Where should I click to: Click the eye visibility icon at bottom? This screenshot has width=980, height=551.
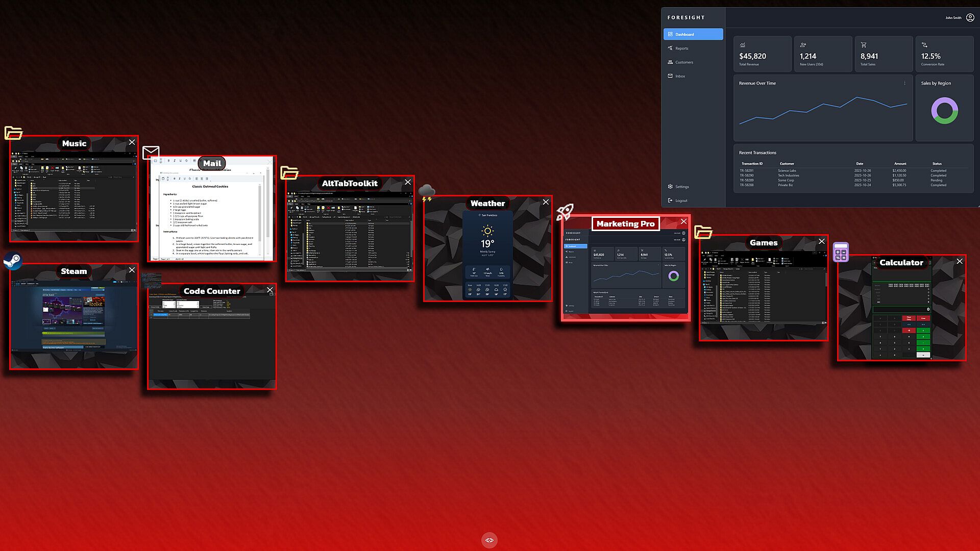click(489, 540)
